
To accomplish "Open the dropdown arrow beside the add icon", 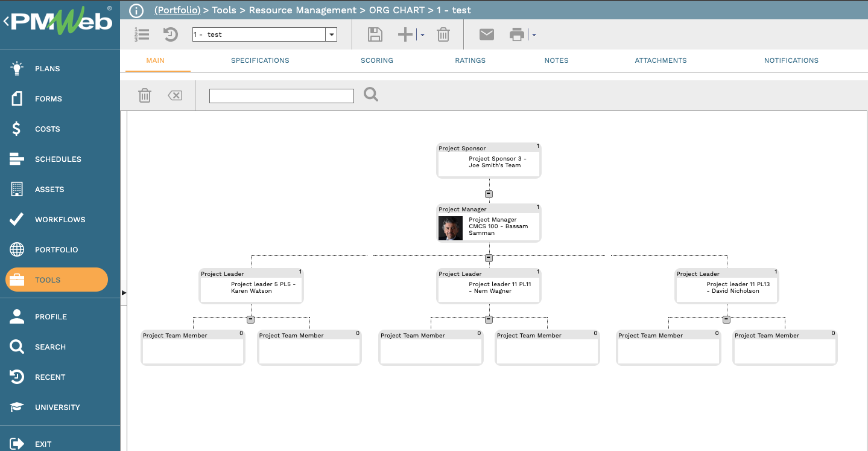I will point(422,35).
